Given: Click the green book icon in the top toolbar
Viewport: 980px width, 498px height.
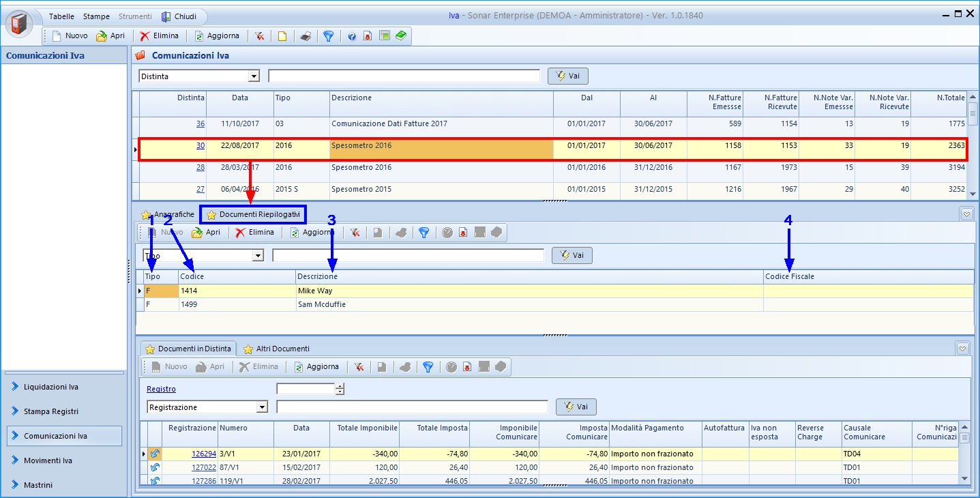Looking at the screenshot, I should (401, 35).
